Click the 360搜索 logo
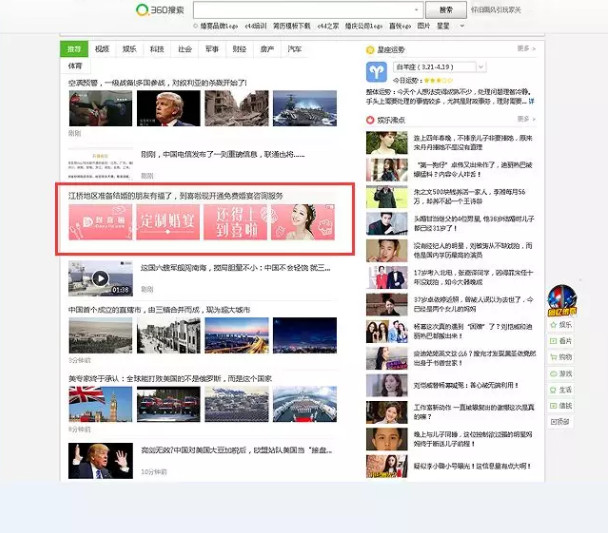The width and height of the screenshot is (609, 533). click(x=161, y=10)
